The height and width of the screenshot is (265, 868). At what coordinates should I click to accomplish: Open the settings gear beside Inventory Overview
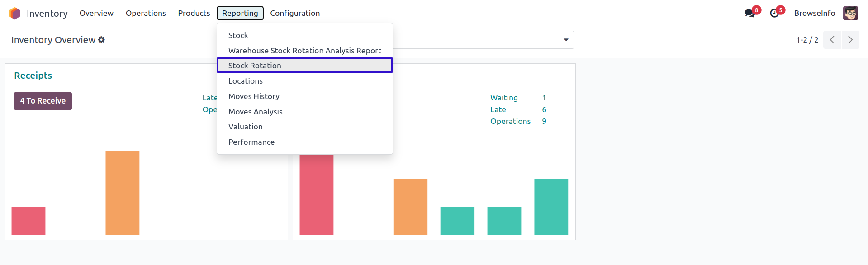point(101,40)
